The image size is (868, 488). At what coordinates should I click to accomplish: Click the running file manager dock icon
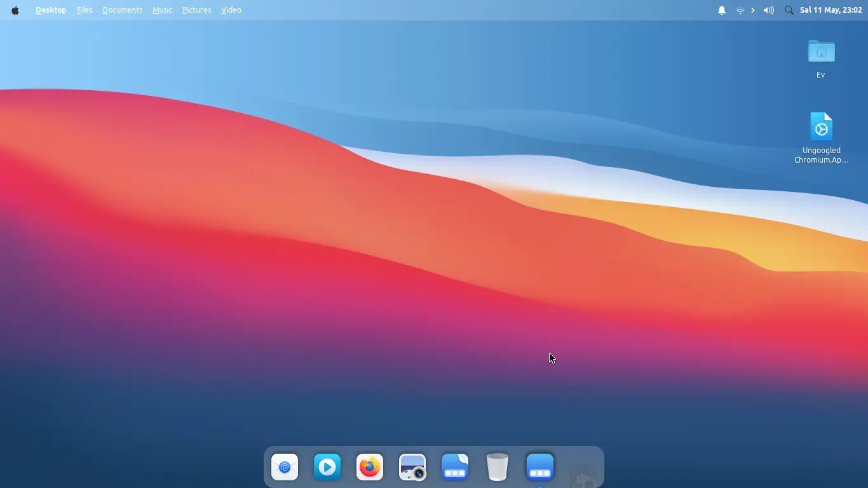[x=540, y=467]
